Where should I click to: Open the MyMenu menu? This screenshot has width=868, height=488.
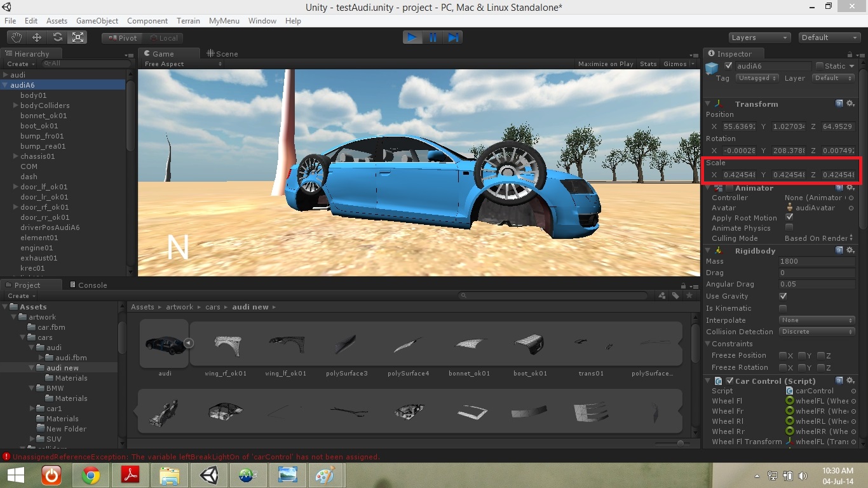[224, 21]
